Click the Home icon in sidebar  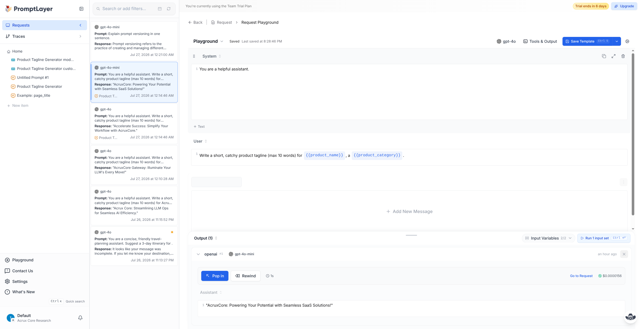pyautogui.click(x=9, y=51)
